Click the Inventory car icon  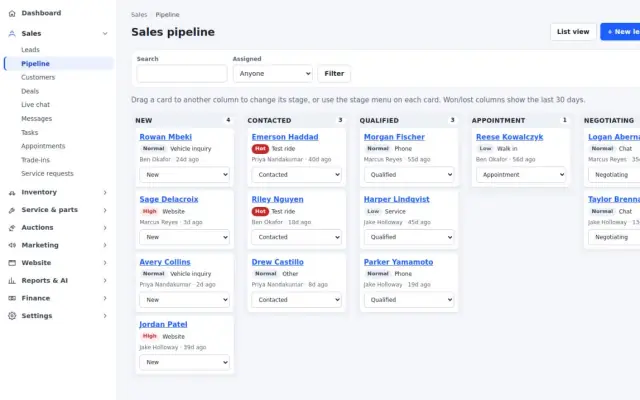pos(12,193)
